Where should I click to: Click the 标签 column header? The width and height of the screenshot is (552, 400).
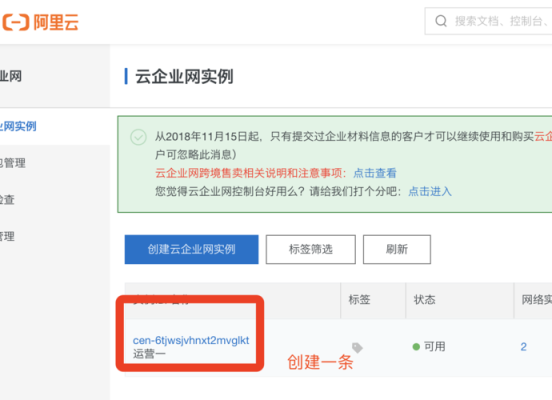click(359, 300)
